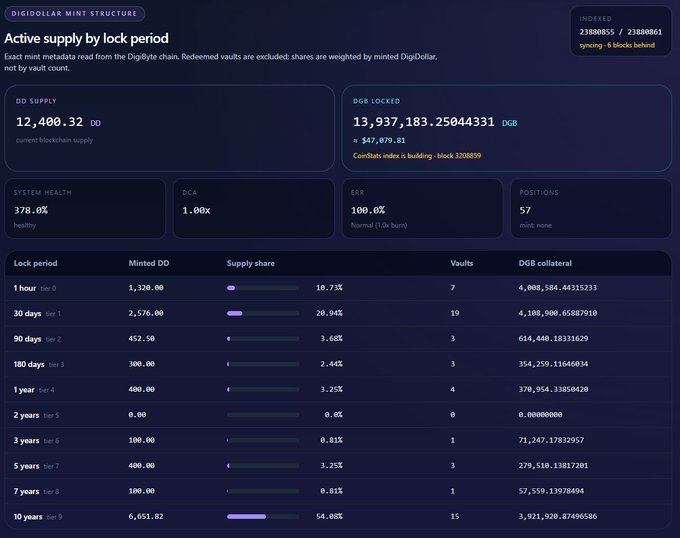
Task: Click the 'mint: none' caption
Action: click(536, 225)
